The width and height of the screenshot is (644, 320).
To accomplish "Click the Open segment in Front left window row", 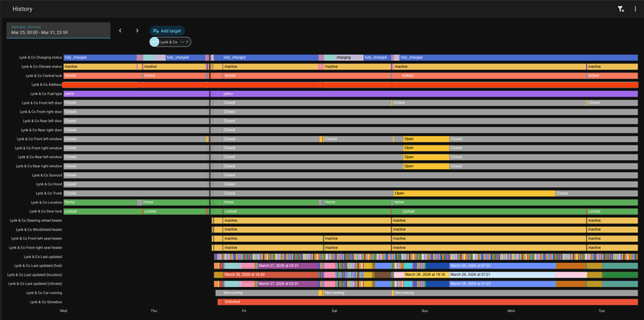I will (426, 139).
